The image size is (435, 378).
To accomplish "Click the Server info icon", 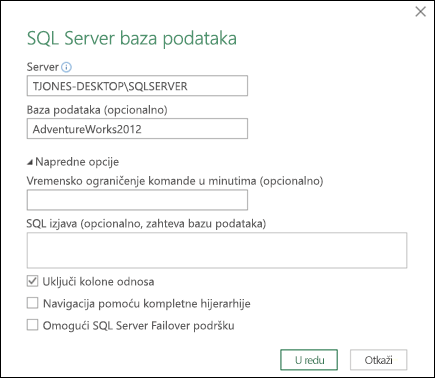I will point(67,67).
